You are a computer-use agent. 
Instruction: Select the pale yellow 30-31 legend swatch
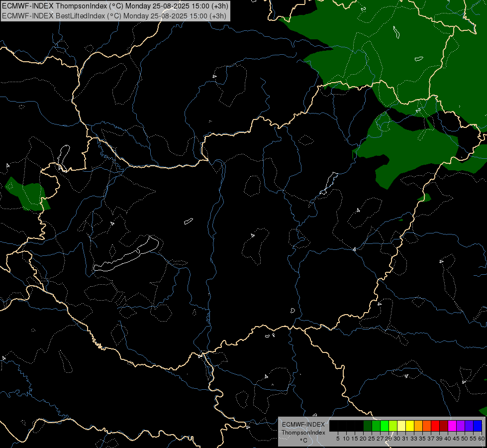401,426
